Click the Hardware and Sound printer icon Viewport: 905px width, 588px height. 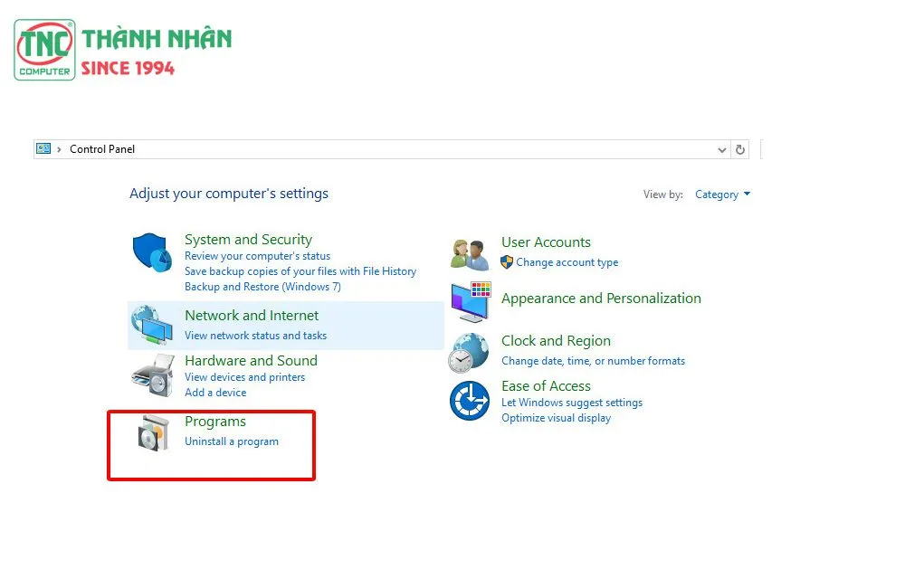pyautogui.click(x=152, y=375)
